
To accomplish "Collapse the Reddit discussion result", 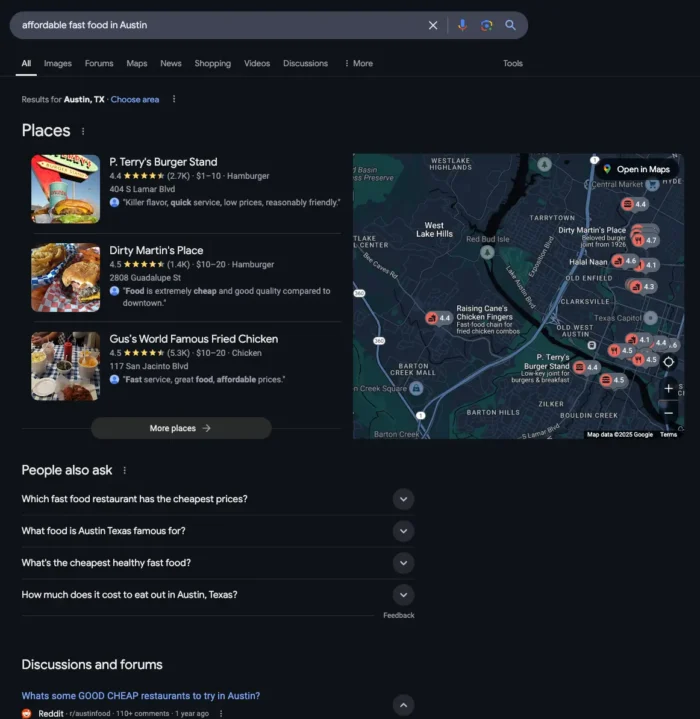I will point(403,705).
